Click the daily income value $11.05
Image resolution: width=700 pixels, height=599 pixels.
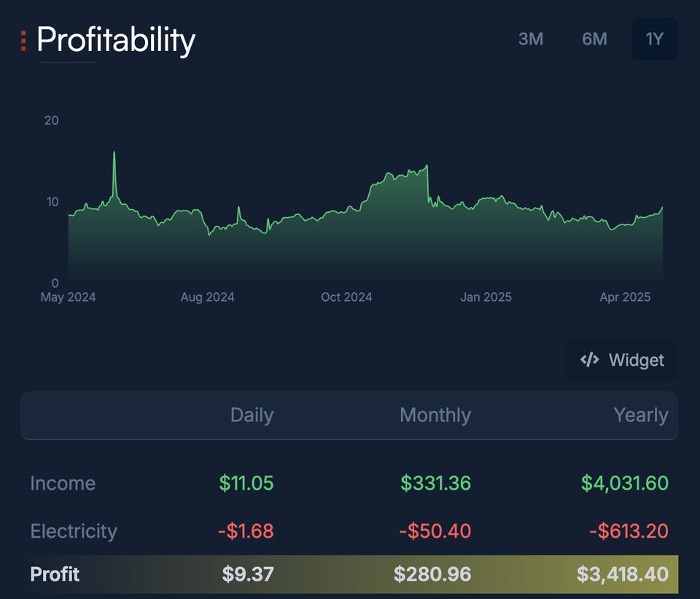point(246,483)
